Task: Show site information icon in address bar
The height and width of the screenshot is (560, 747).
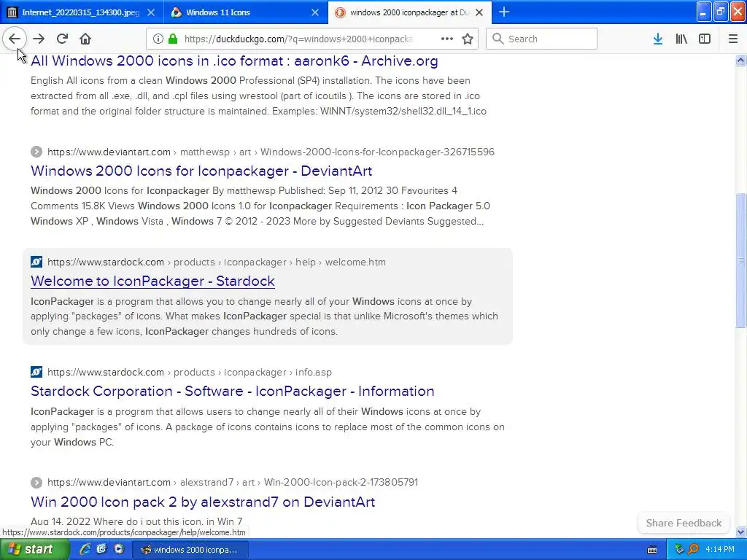Action: coord(158,39)
